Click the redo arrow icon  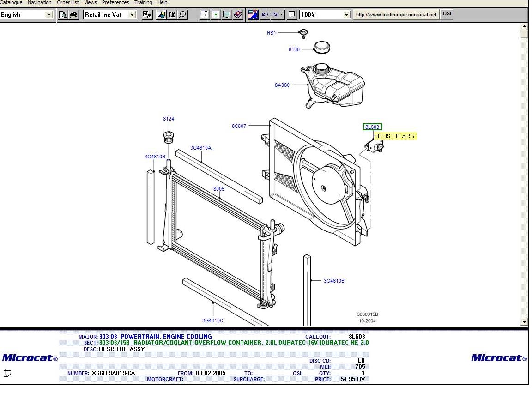(x=274, y=15)
